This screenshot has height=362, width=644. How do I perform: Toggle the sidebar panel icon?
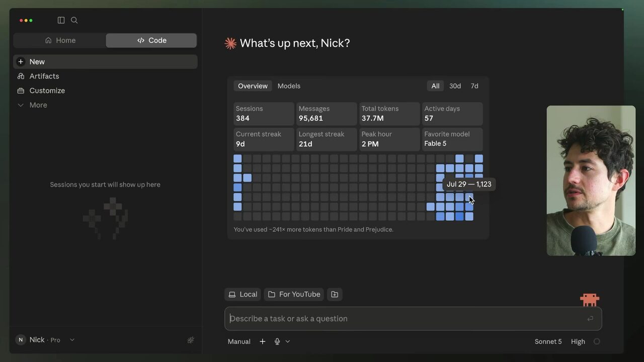pyautogui.click(x=61, y=20)
